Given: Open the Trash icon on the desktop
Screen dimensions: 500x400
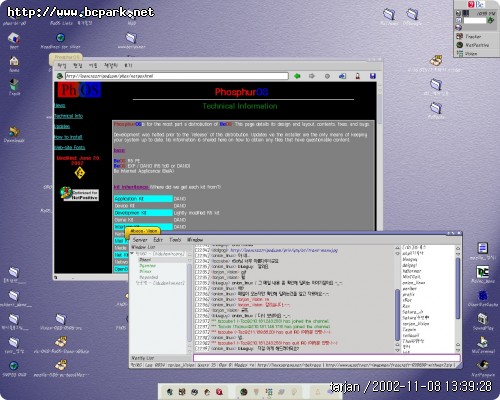Looking at the screenshot, I should point(14,85).
